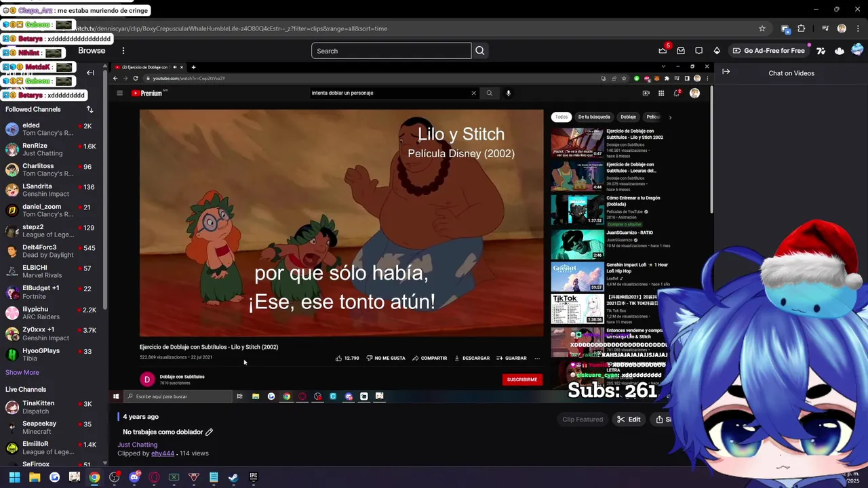Open clipper ehy444 profile link
The height and width of the screenshot is (488, 868).
163,453
